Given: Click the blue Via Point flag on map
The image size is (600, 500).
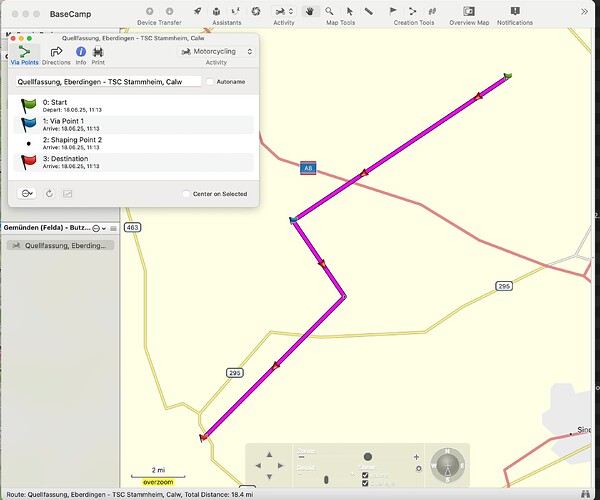Looking at the screenshot, I should pyautogui.click(x=293, y=220).
